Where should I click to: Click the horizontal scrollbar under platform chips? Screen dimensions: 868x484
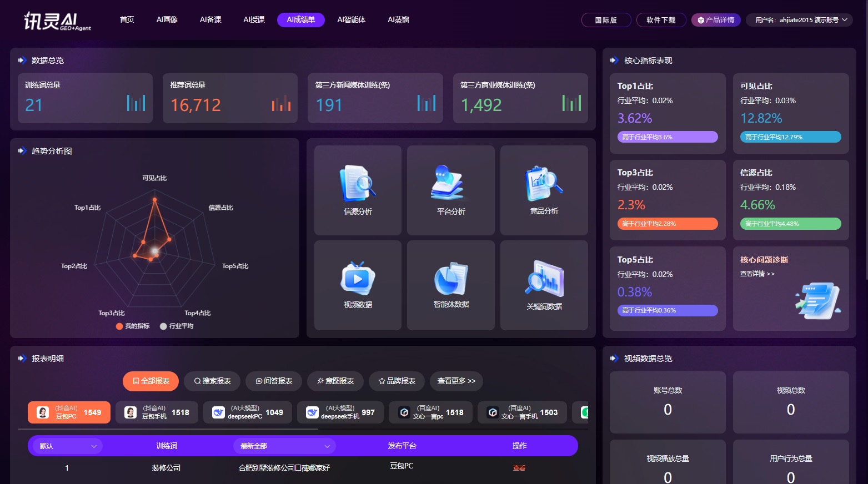tap(168, 429)
